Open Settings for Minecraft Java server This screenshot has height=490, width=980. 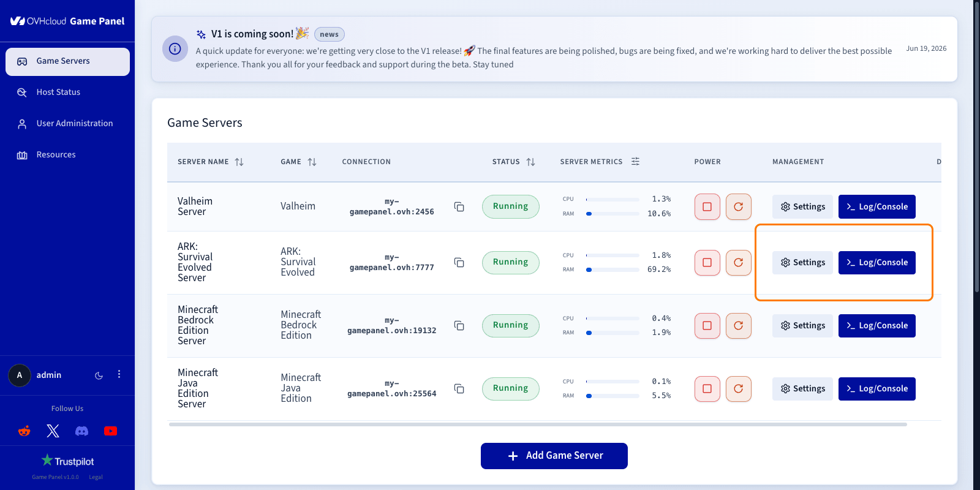[x=802, y=389]
